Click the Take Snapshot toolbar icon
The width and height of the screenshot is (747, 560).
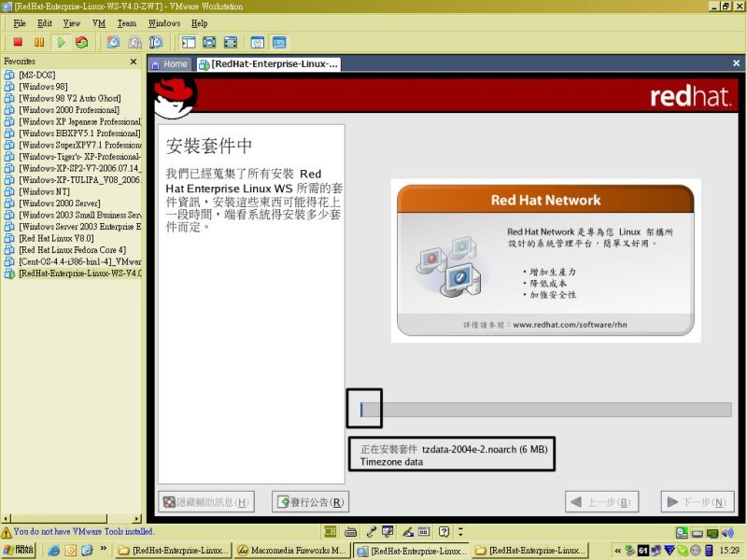tap(113, 42)
